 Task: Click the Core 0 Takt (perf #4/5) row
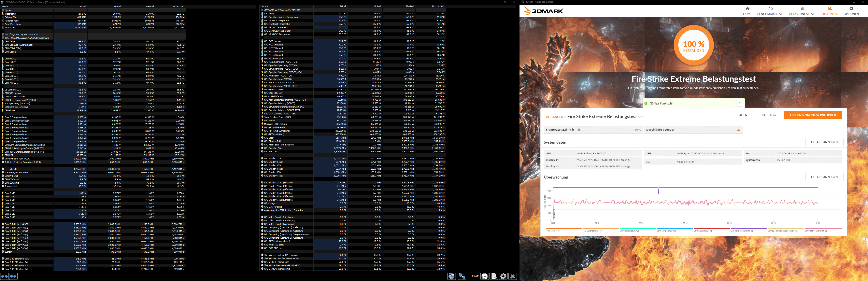(x=93, y=224)
